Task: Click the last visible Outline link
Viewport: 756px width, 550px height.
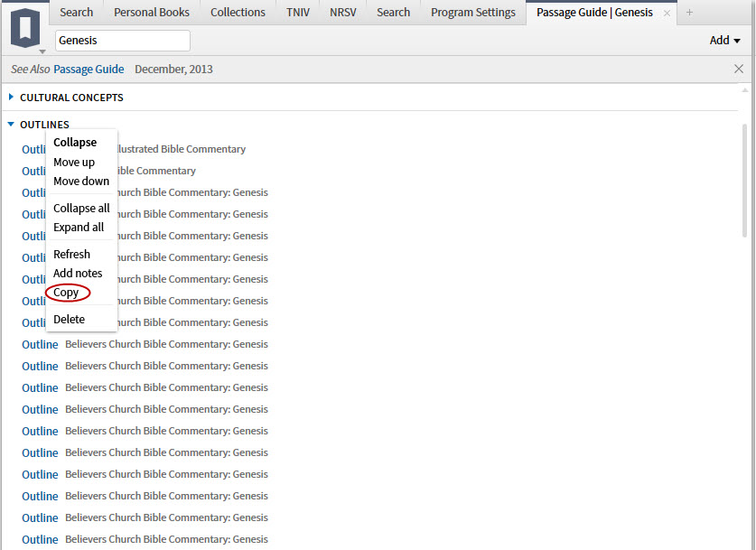Action: [40, 539]
